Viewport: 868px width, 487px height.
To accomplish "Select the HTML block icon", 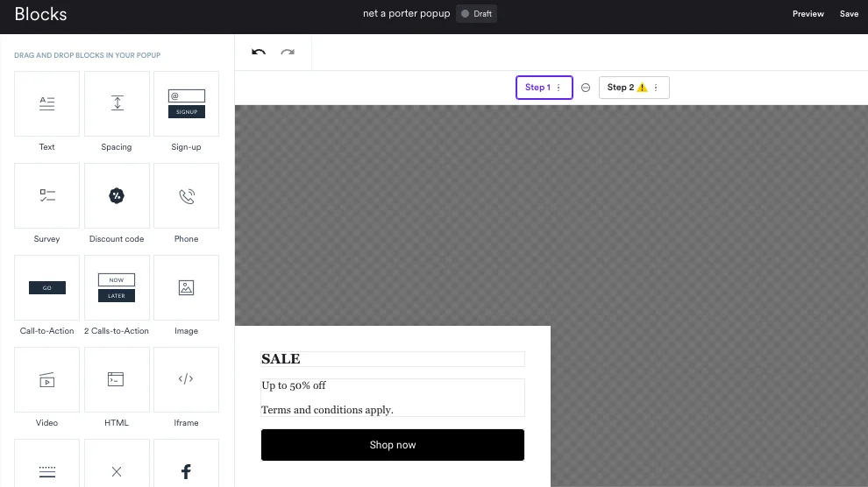I will [x=117, y=380].
